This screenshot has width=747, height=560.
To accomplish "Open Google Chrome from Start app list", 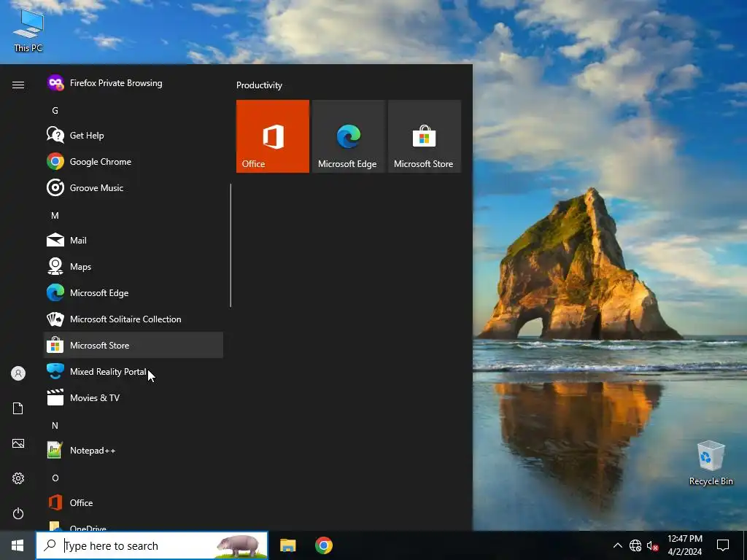I will pos(133,161).
